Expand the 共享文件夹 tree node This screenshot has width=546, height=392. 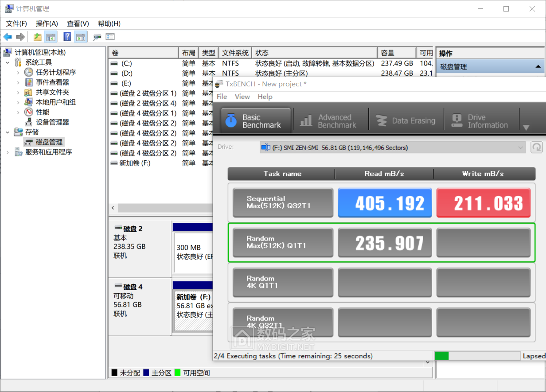coord(18,92)
